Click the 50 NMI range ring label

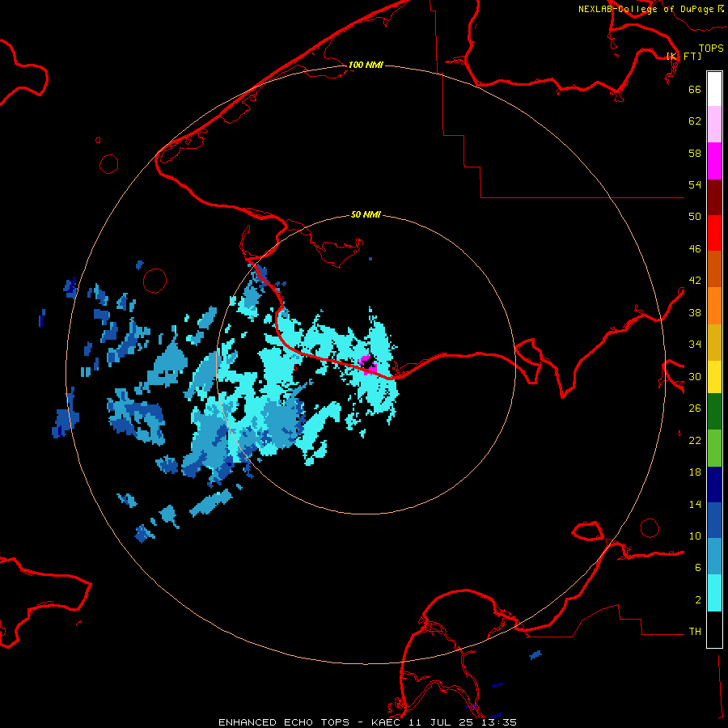click(x=366, y=214)
